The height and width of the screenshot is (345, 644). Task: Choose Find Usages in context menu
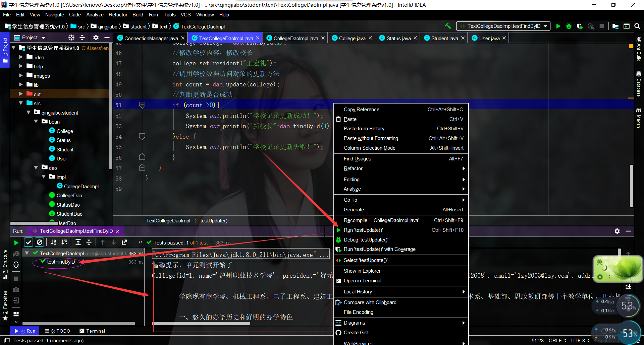click(401, 159)
